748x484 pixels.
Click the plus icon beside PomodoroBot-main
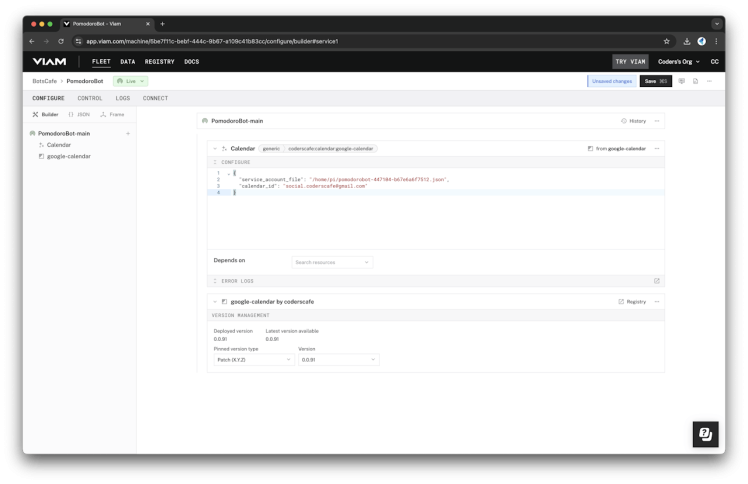coord(127,133)
